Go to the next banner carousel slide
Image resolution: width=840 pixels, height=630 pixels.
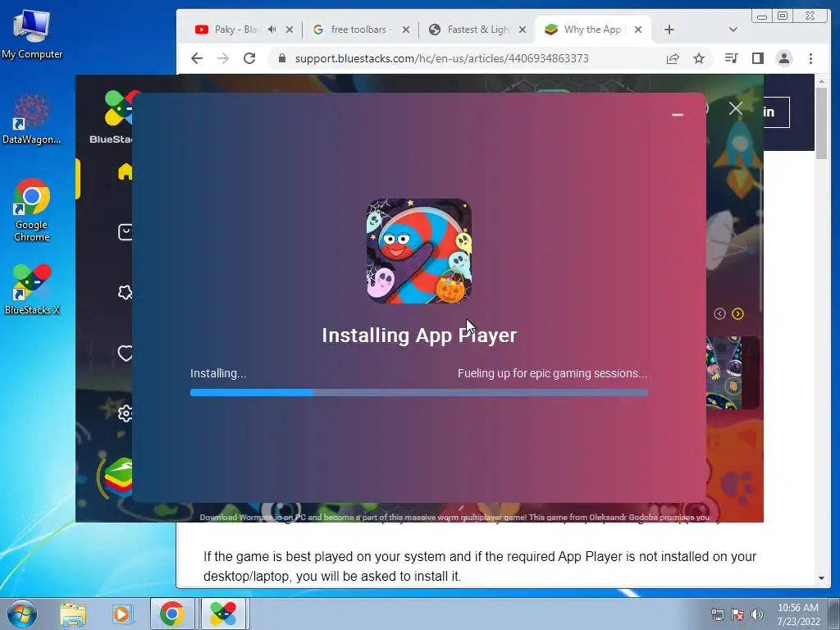click(x=737, y=314)
